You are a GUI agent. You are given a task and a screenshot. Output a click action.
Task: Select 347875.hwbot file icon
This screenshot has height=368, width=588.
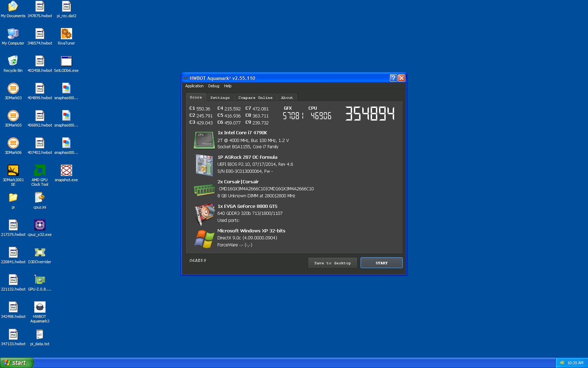[x=40, y=9]
